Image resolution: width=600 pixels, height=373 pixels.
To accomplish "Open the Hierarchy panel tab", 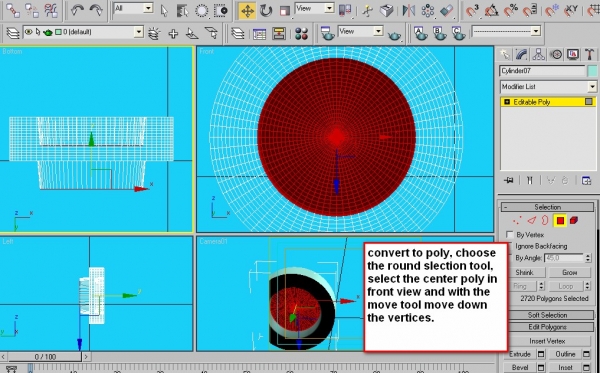I will 539,54.
